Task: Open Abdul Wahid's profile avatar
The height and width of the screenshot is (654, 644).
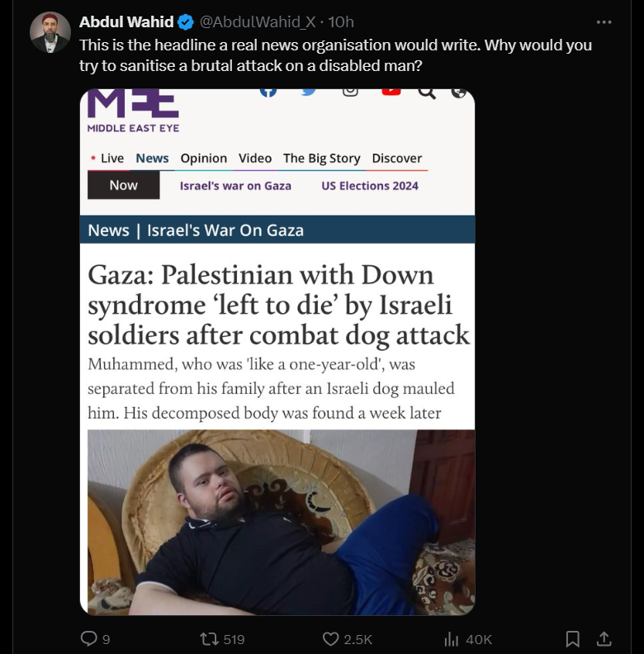Action: coord(50,33)
